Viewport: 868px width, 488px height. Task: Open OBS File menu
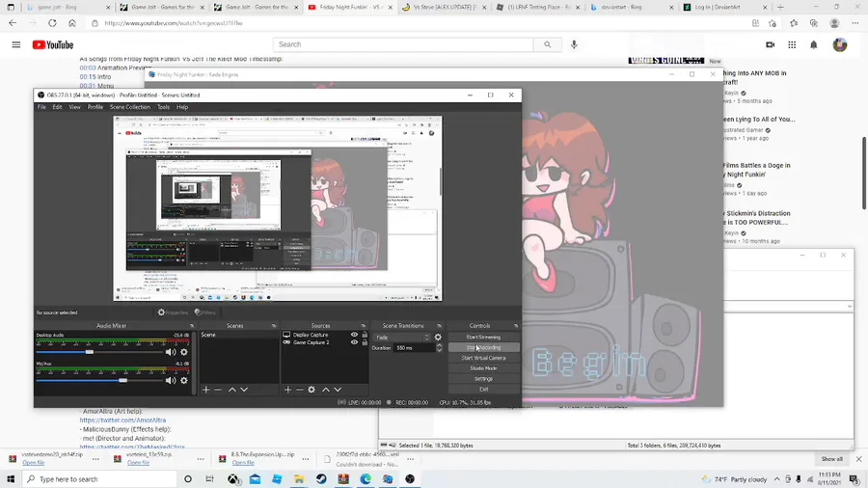[41, 107]
